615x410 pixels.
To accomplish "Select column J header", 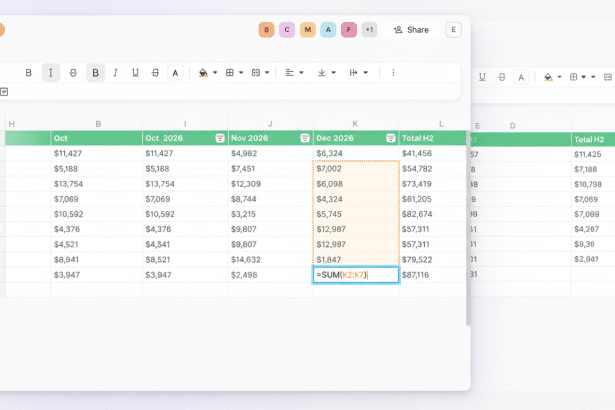I will coord(271,124).
